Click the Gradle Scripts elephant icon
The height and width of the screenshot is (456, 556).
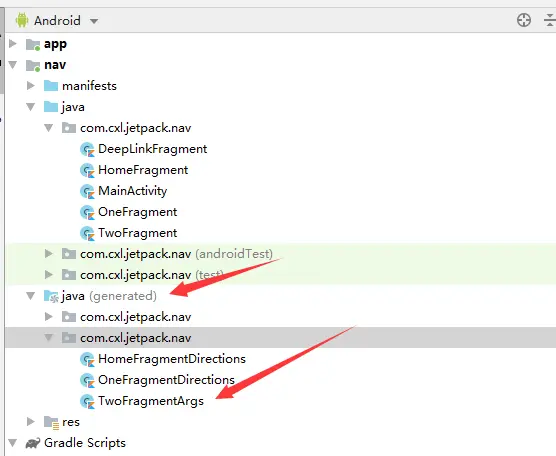click(33, 443)
